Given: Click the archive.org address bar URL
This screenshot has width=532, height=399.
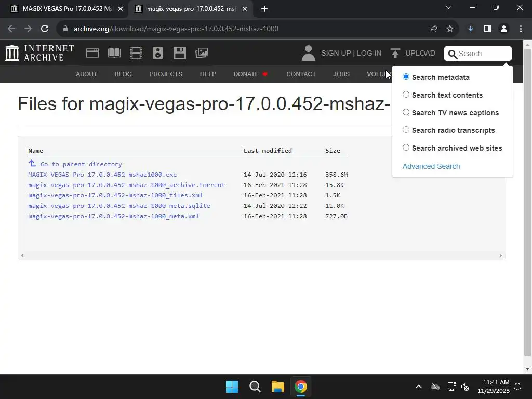Looking at the screenshot, I should pyautogui.click(x=176, y=29).
